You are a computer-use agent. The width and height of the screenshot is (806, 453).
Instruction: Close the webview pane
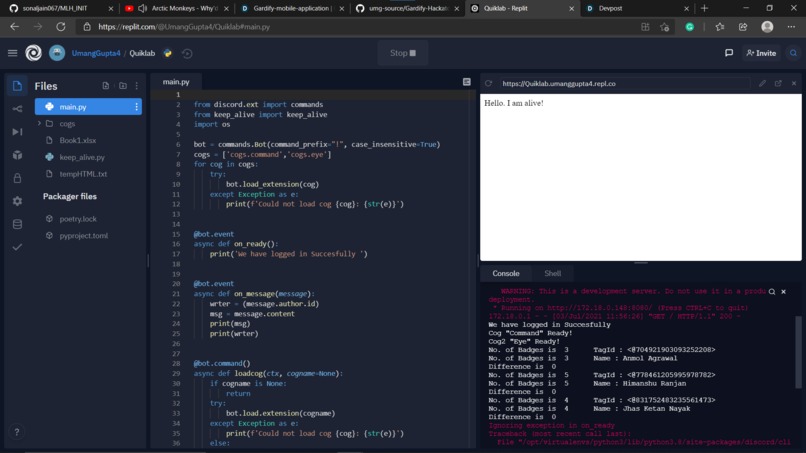point(794,83)
